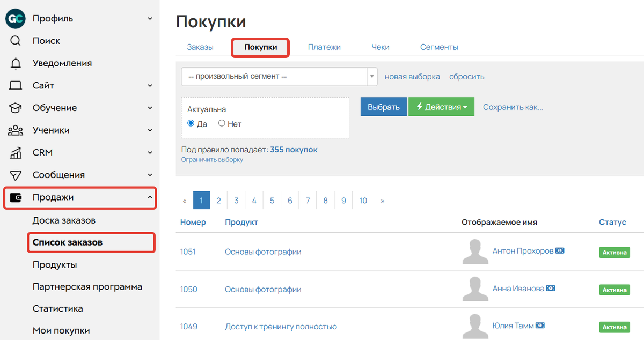
Task: Click the bell icon for Уведомления
Action: coord(15,63)
